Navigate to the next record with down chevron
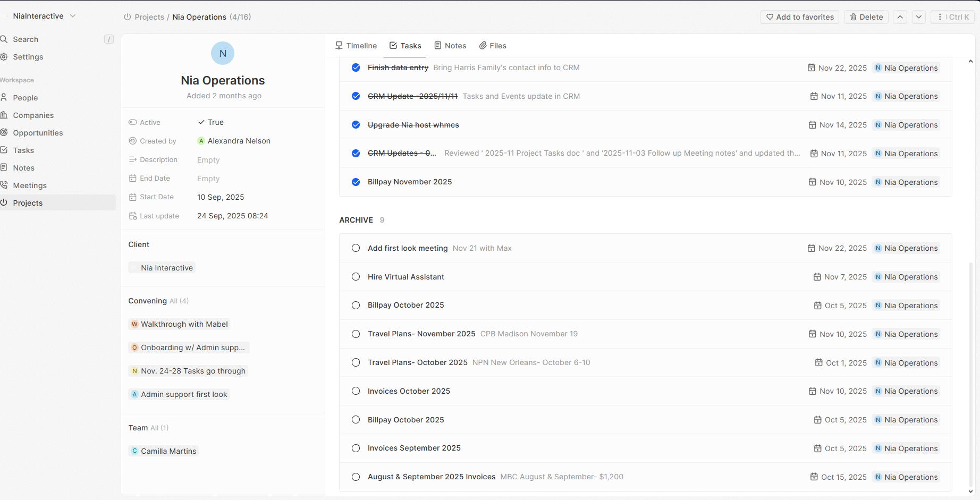 (x=919, y=17)
